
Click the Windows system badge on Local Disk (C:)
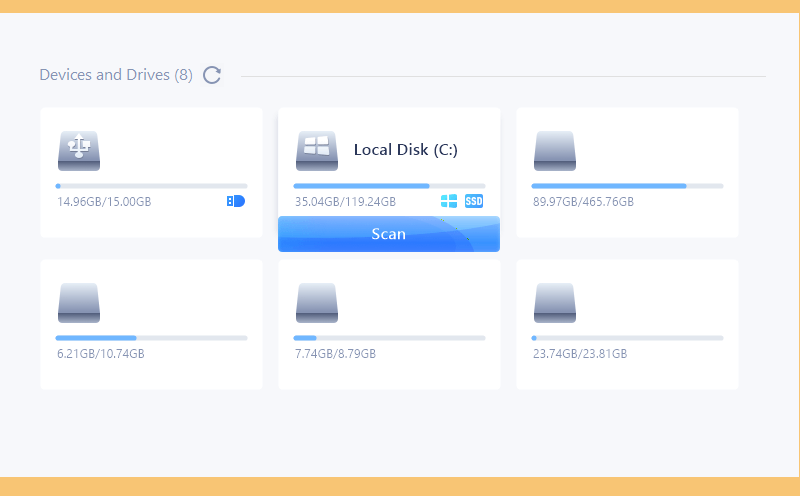(449, 201)
